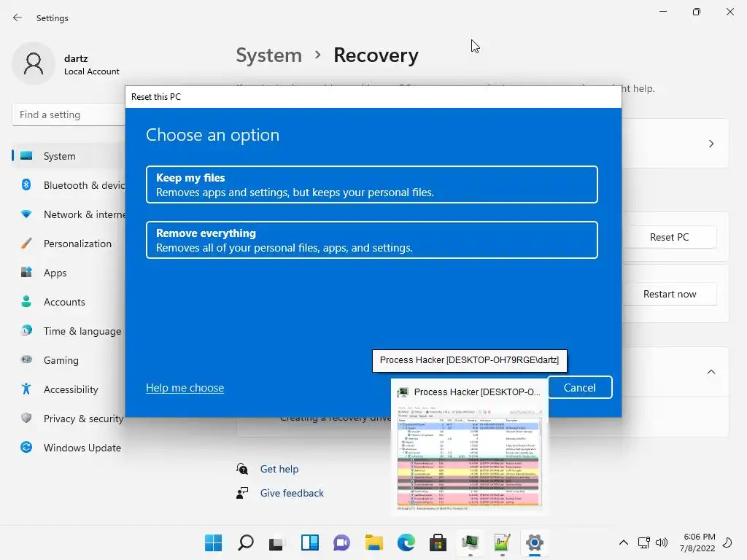Switch to Process Hacker taskbar icon
Screen dimensions: 747x560
click(471, 542)
